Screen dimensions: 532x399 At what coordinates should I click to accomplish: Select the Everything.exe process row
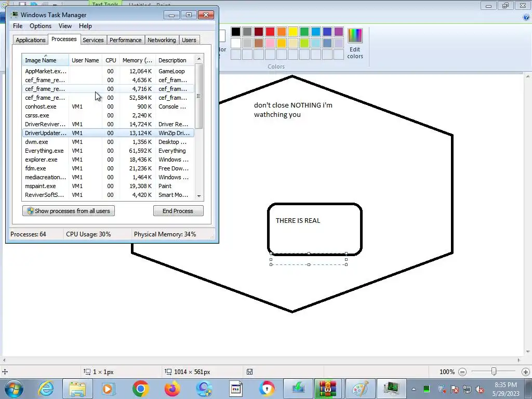[108, 151]
